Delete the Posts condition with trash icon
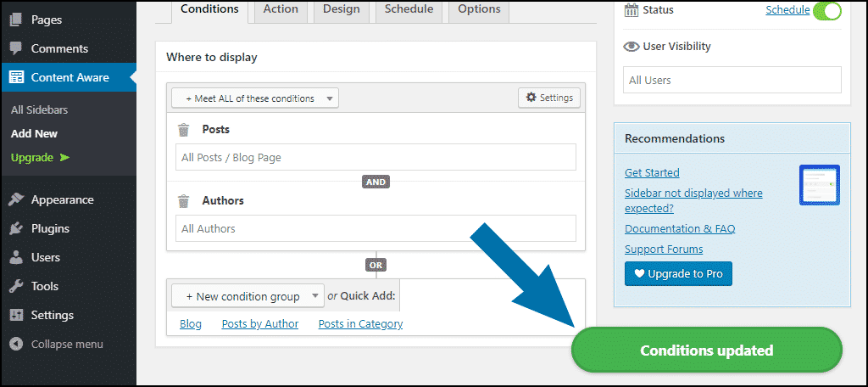This screenshot has width=868, height=387. [183, 130]
